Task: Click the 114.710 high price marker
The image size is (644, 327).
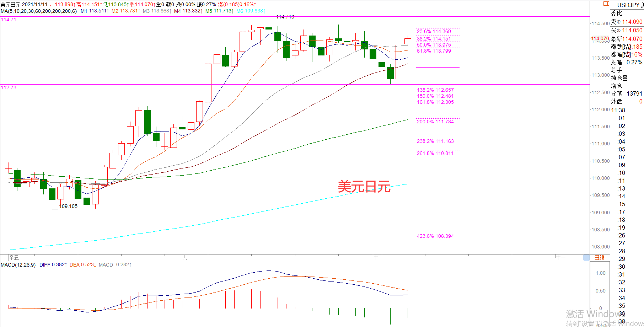Action: [x=285, y=17]
